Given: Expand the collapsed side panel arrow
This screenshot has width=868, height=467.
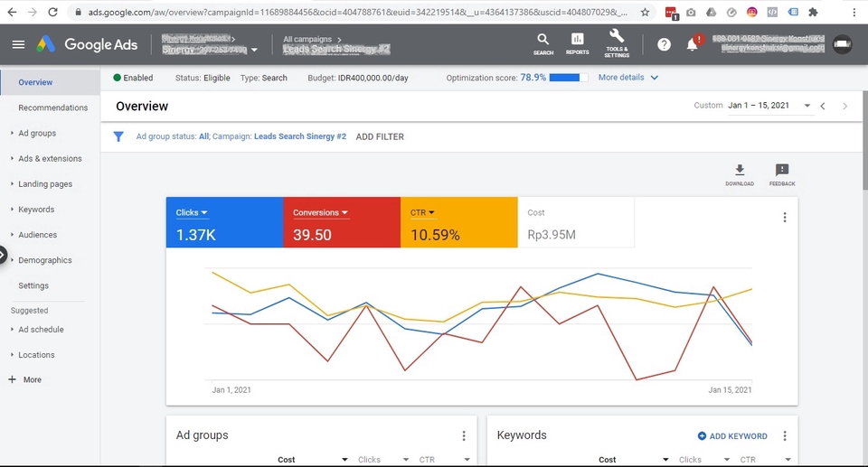Looking at the screenshot, I should pos(3,256).
